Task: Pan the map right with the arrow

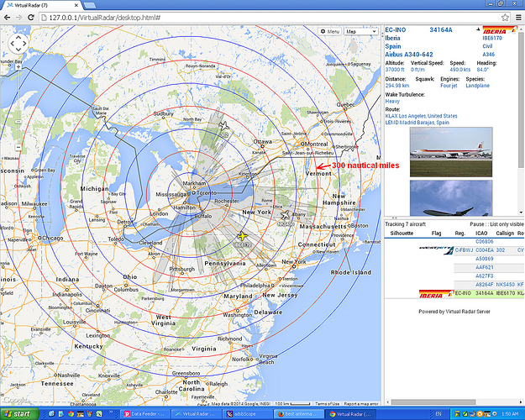Action: (24, 44)
